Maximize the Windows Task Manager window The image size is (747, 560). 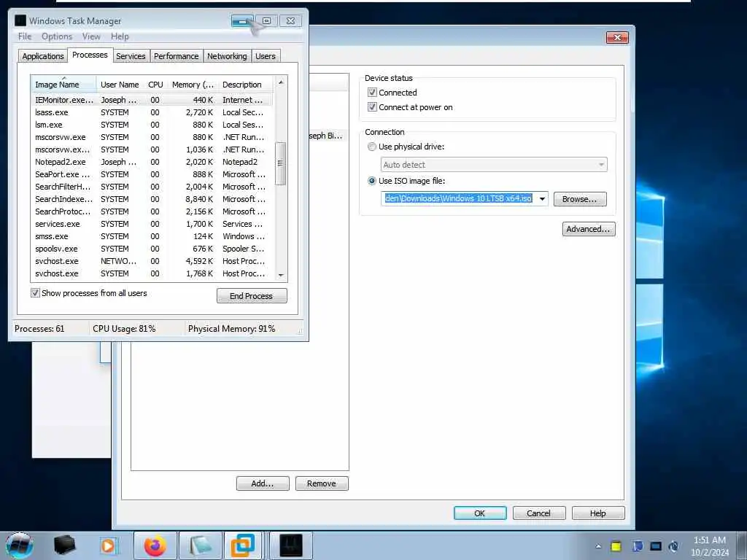(266, 21)
